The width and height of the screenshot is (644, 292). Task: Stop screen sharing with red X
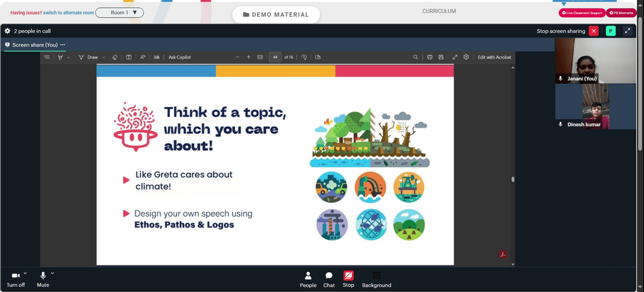(594, 31)
